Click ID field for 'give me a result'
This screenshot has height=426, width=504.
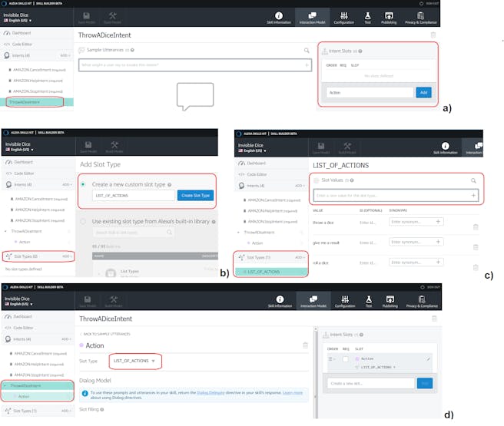pyautogui.click(x=367, y=243)
